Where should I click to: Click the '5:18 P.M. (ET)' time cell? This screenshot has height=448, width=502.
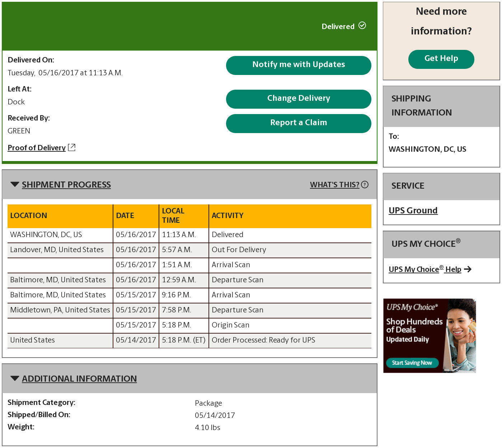pos(184,340)
